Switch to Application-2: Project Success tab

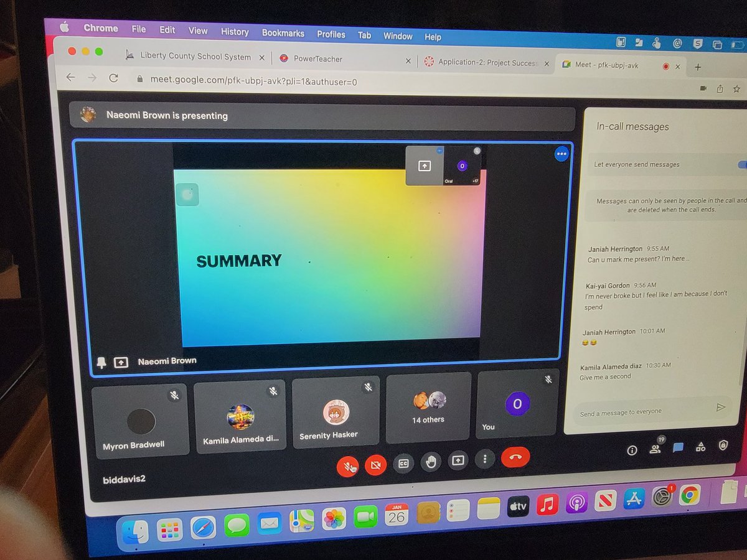click(x=487, y=62)
